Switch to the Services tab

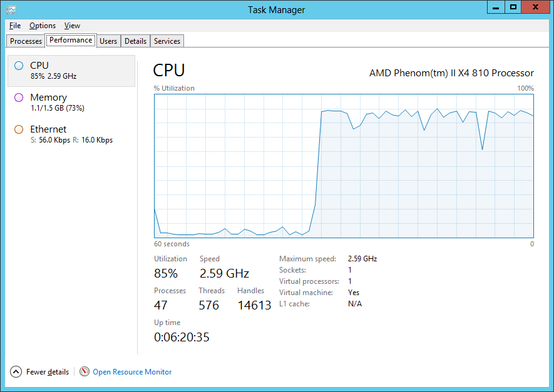tap(167, 41)
